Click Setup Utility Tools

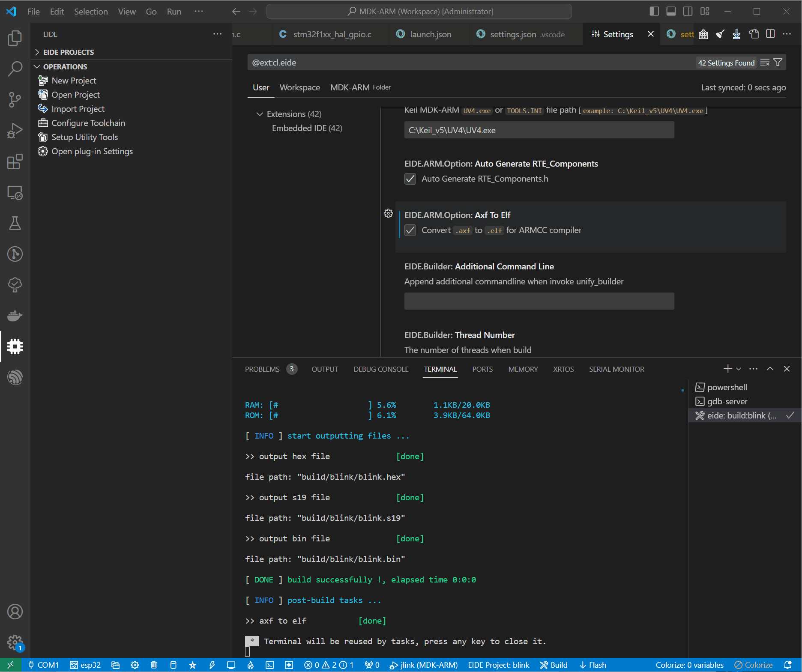pos(84,137)
